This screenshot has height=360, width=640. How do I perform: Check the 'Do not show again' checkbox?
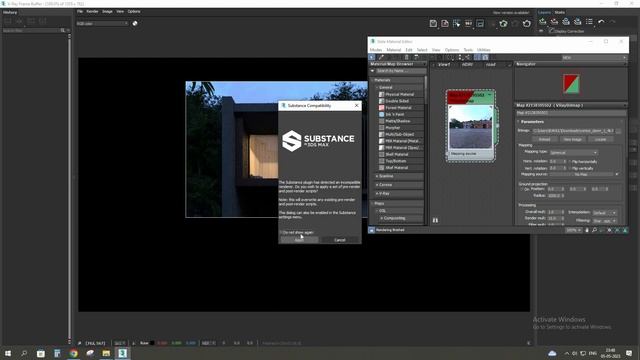click(x=281, y=232)
